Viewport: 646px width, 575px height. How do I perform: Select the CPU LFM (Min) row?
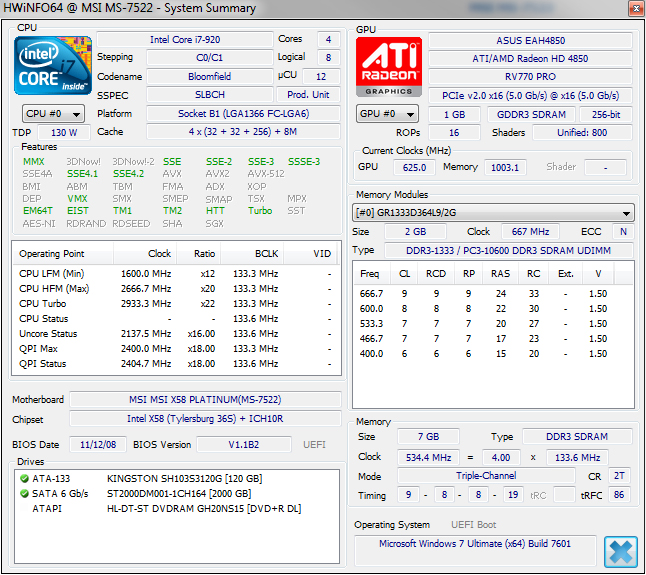pos(176,273)
